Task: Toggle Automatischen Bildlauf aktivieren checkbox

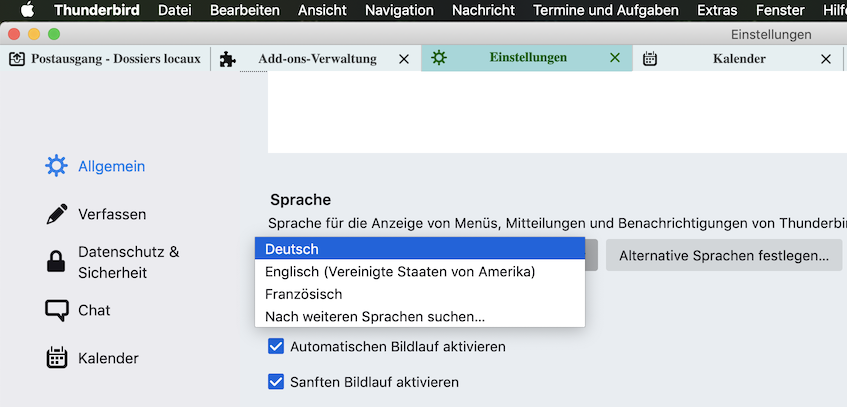Action: [276, 347]
